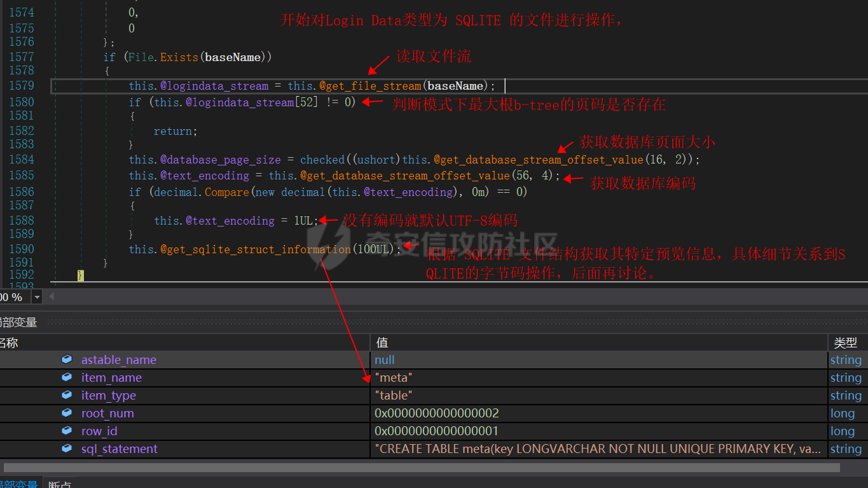Click the field icon beside sql_statement
This screenshot has width=868, height=488.
(67, 449)
